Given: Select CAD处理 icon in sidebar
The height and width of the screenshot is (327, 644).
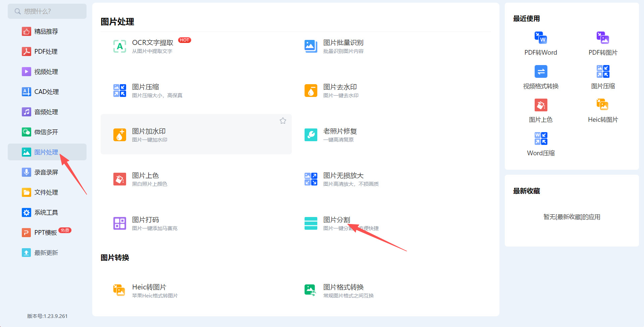Looking at the screenshot, I should point(26,92).
